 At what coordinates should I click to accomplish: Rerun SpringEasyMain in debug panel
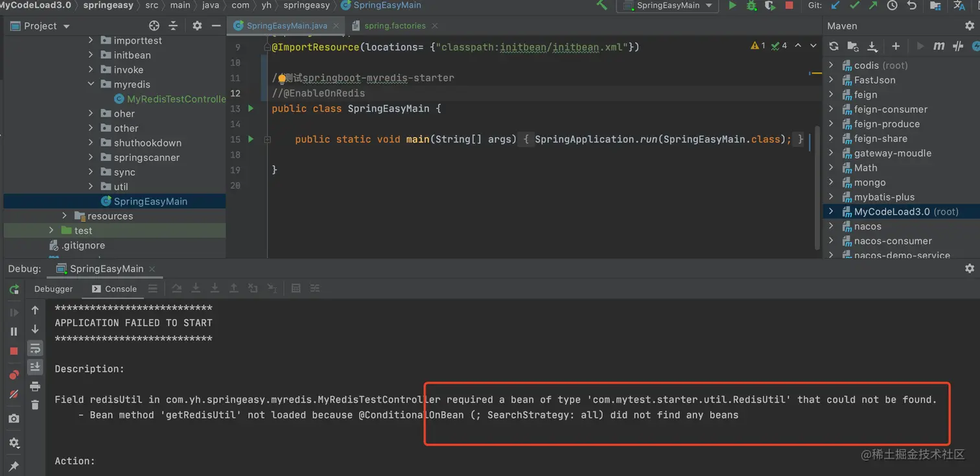click(x=14, y=289)
